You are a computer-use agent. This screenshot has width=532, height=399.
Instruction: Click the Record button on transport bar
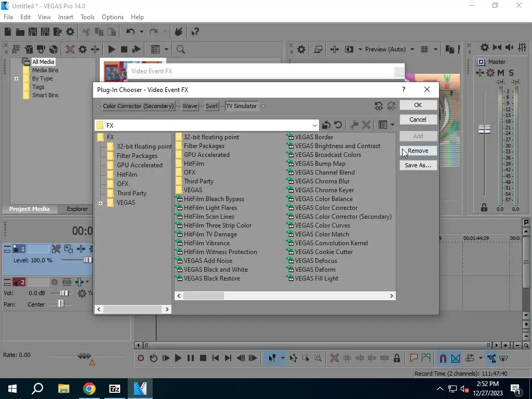pyautogui.click(x=141, y=358)
